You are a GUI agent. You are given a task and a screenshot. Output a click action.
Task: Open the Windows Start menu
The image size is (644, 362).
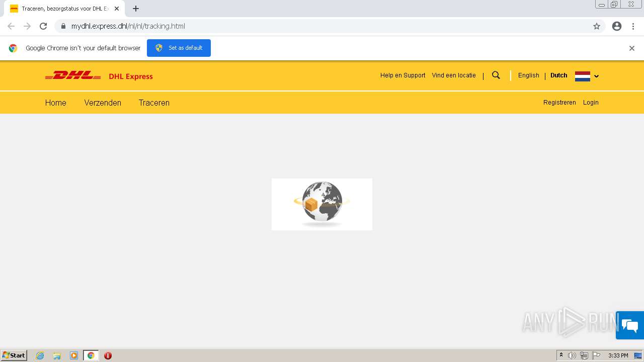tap(14, 355)
